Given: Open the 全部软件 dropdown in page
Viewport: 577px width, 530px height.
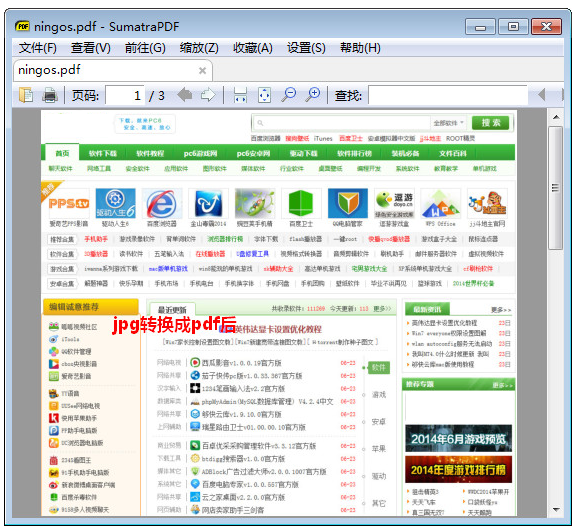Looking at the screenshot, I should 449,123.
